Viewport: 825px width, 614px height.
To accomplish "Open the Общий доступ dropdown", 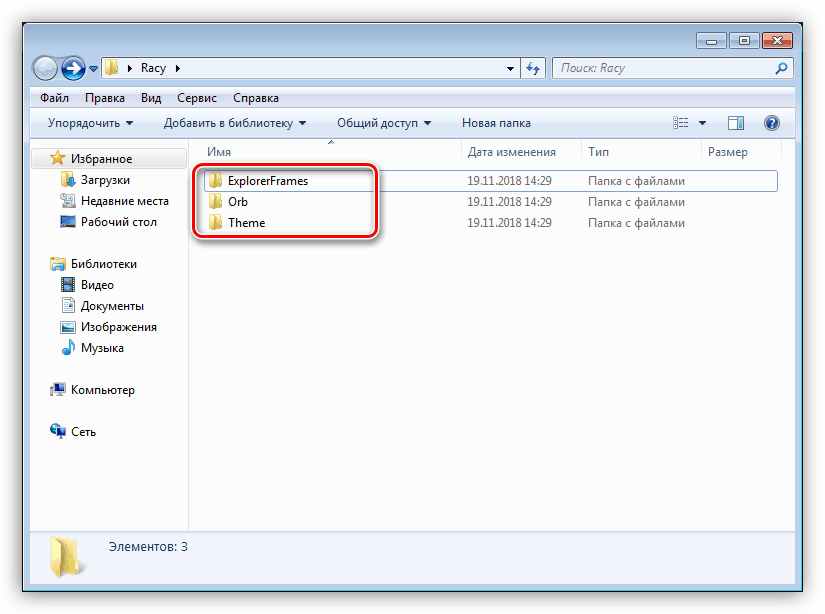I will coord(384,123).
